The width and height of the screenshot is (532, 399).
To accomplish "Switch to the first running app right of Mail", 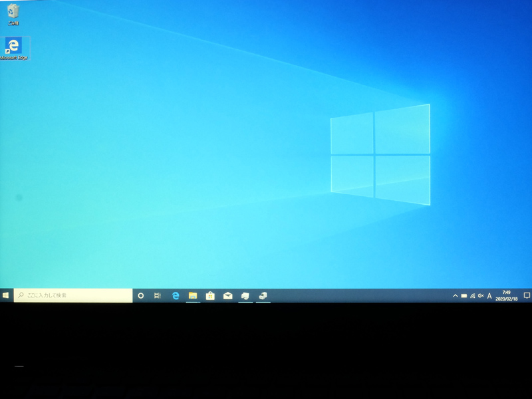I will pos(245,296).
